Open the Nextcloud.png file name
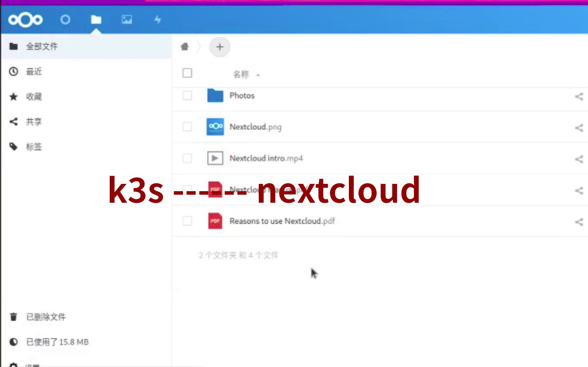The height and width of the screenshot is (367, 588). [255, 127]
